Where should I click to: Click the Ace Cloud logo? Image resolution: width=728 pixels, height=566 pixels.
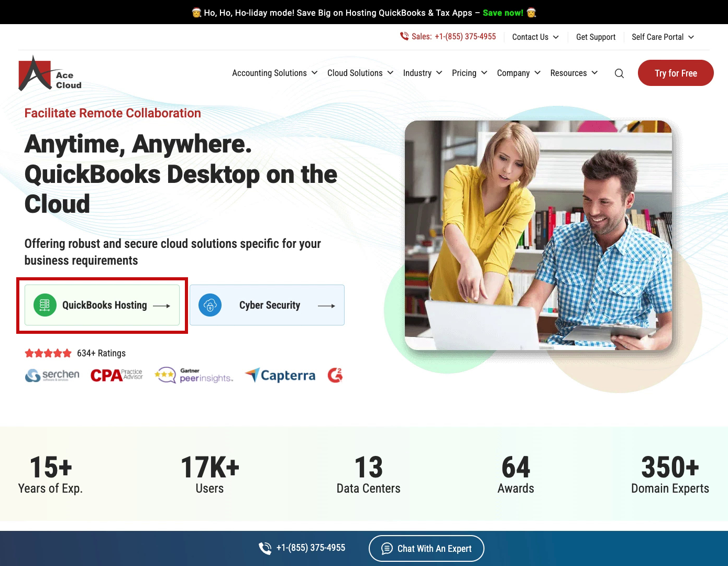50,73
